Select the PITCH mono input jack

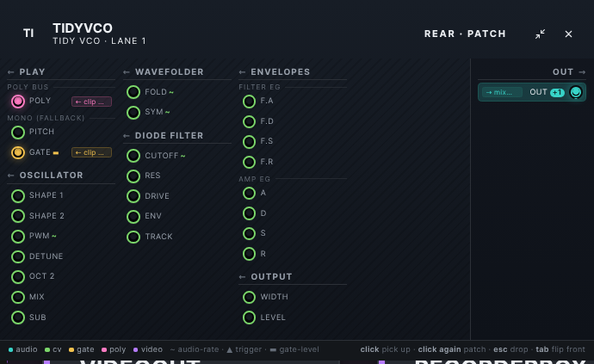coord(18,133)
